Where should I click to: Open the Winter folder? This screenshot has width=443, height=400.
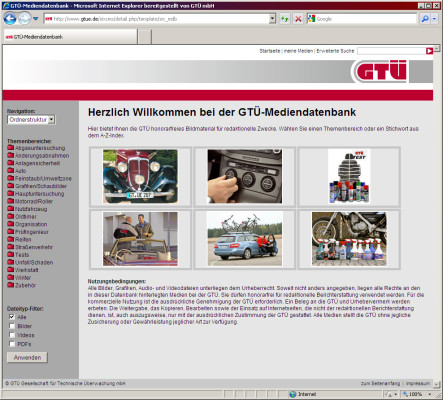click(x=19, y=278)
